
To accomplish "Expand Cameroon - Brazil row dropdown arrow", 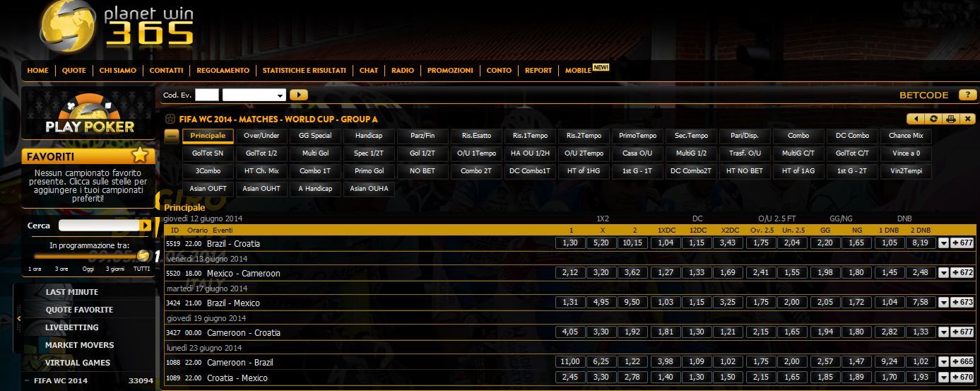I will click(x=943, y=362).
